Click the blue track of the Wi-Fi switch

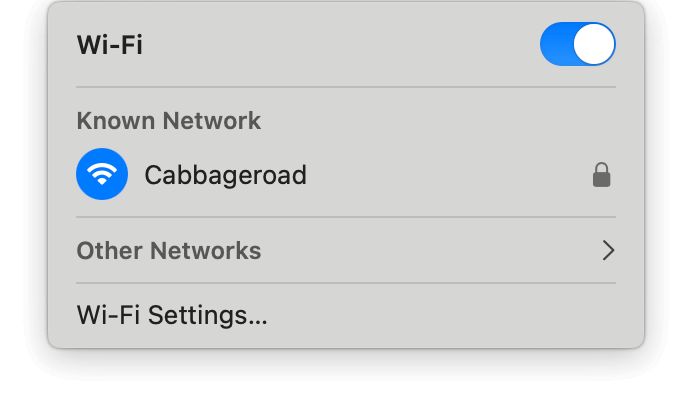point(557,45)
